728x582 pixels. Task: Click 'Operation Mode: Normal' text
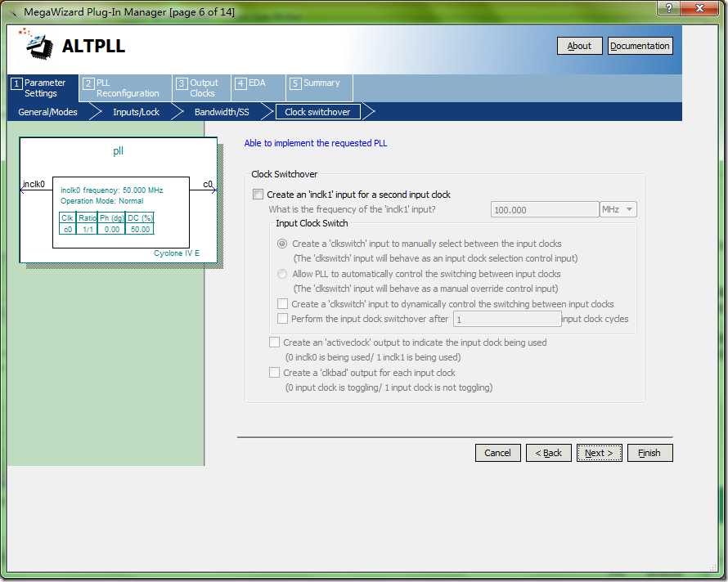(101, 201)
